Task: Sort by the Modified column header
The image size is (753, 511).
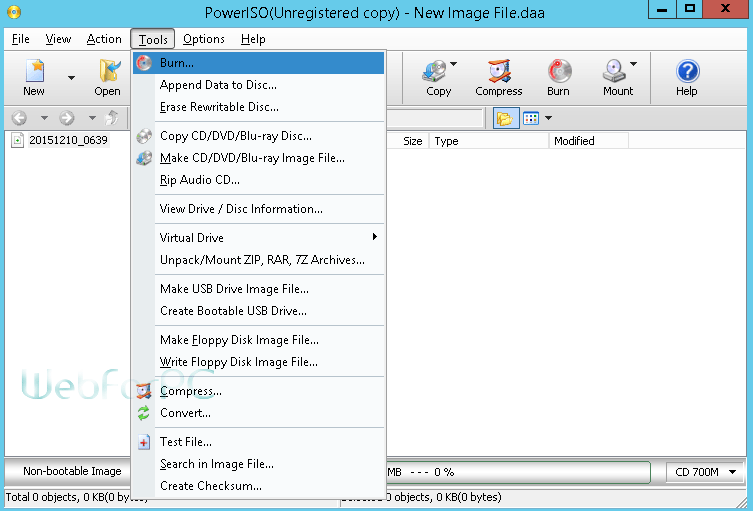Action: click(x=589, y=141)
